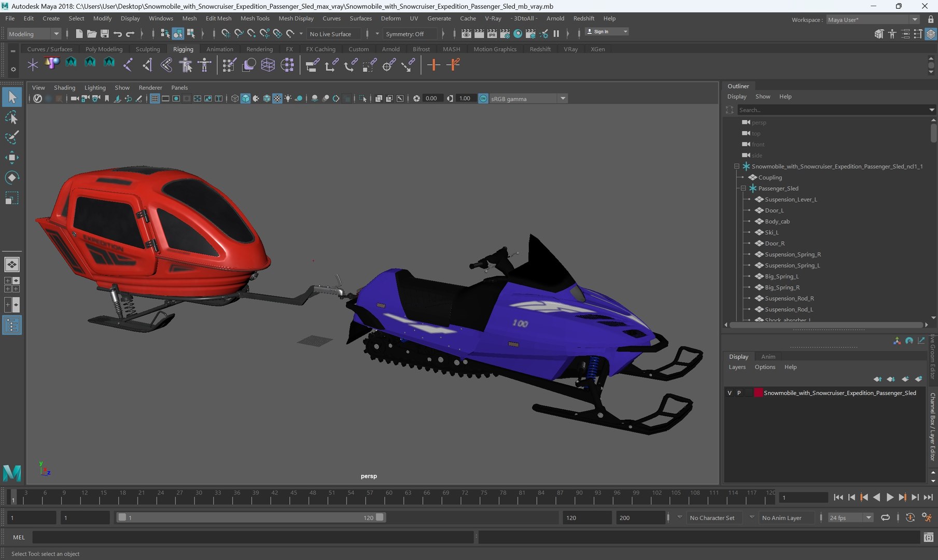Toggle P playback of Snowmobile layer

click(739, 393)
